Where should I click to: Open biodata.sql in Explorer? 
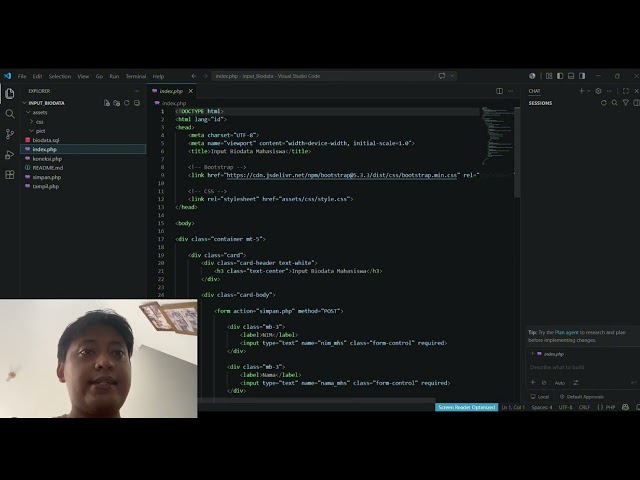(x=46, y=140)
